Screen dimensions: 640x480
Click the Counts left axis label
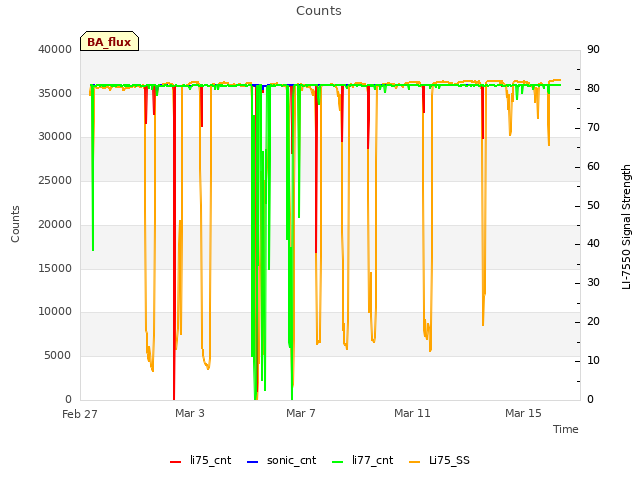click(x=15, y=224)
